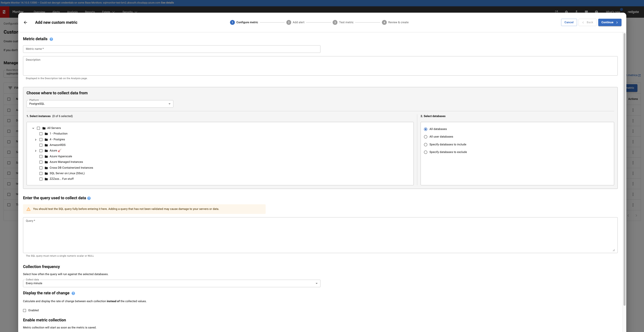Click the Continue button
Viewport: 644px width, 332px height.
coord(610,22)
